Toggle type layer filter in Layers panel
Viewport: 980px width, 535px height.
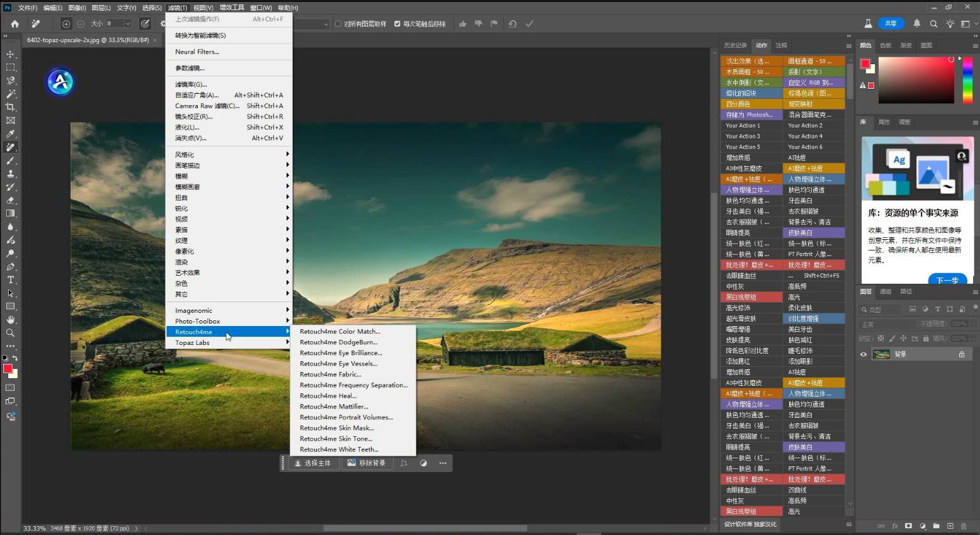(937, 309)
